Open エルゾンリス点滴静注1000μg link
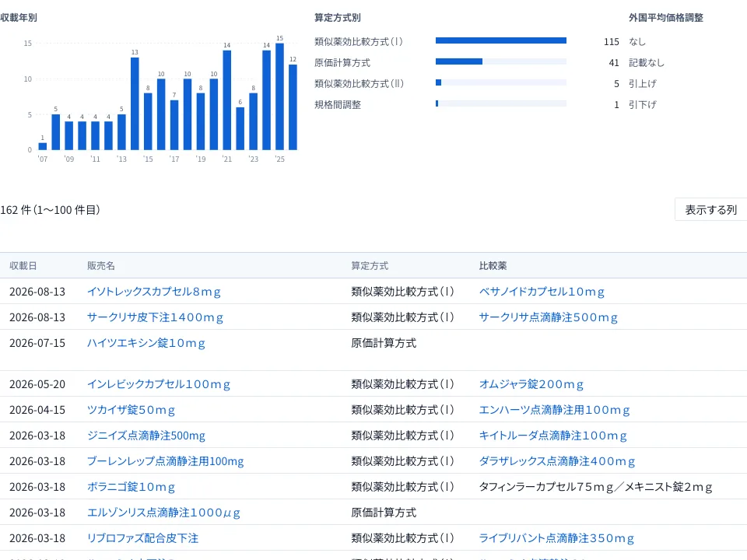Screen dimensions: 747x560 (163, 513)
